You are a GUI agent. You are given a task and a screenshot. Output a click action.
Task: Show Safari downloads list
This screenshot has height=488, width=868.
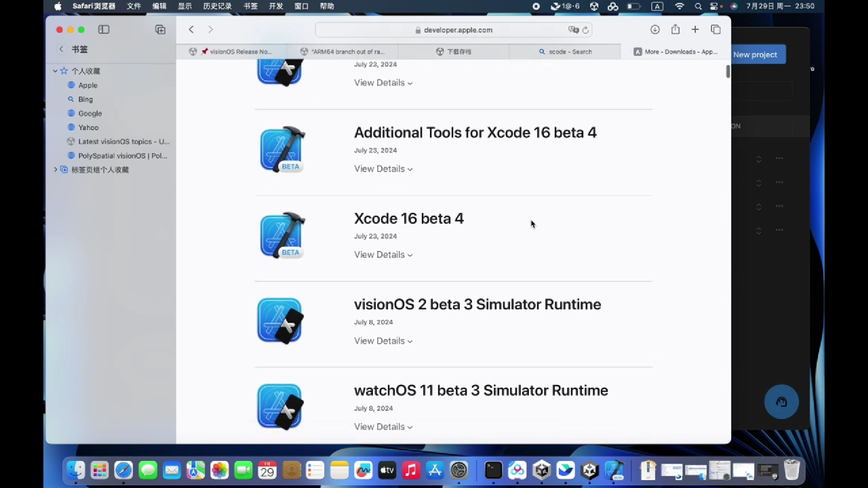655,30
